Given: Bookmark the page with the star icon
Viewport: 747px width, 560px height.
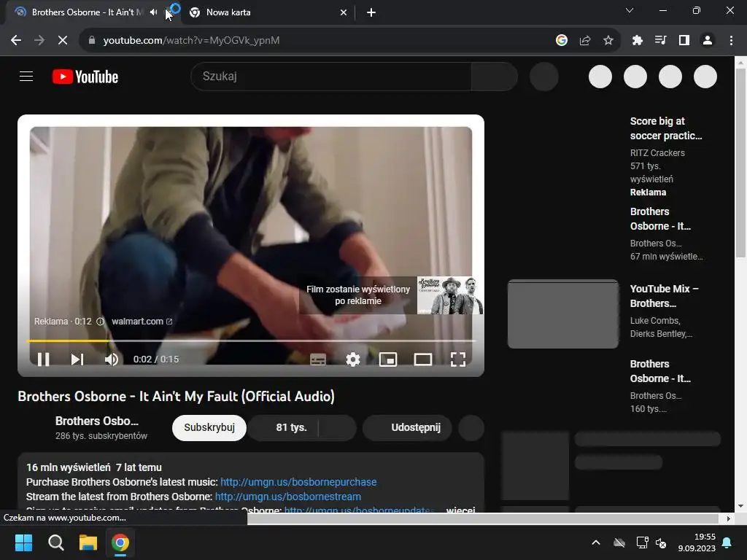Looking at the screenshot, I should pos(608,41).
